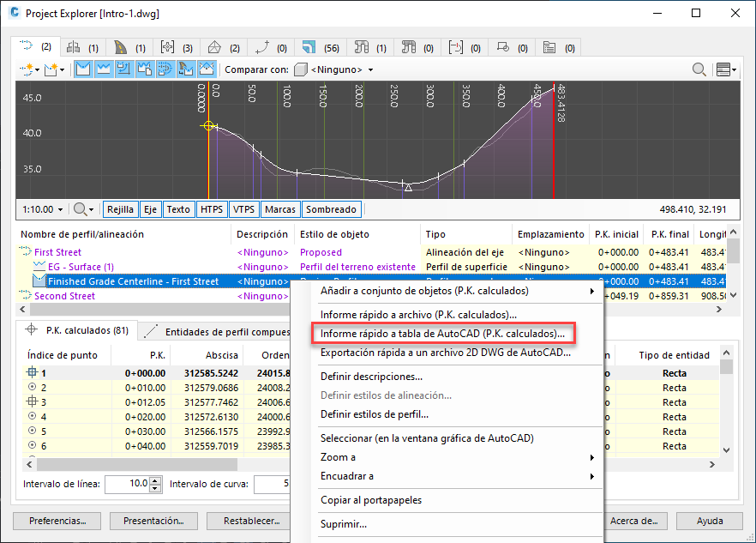Toggle the Rejilla grid display

(120, 208)
